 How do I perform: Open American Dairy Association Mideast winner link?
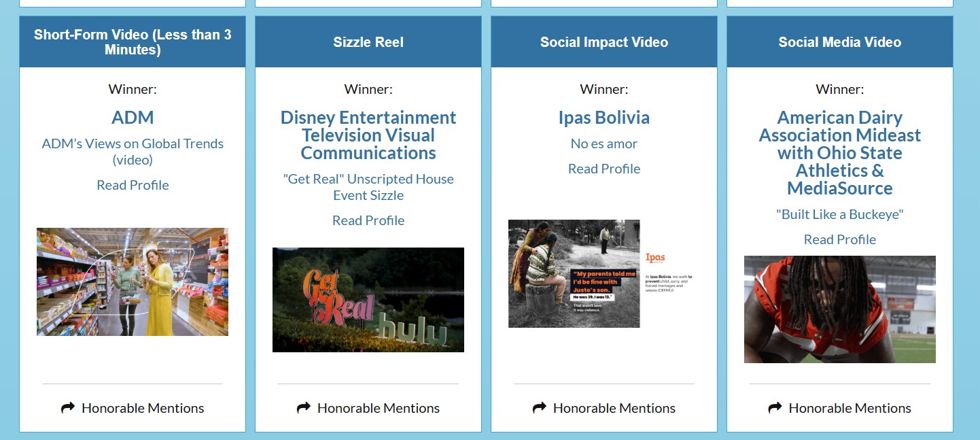[x=840, y=153]
